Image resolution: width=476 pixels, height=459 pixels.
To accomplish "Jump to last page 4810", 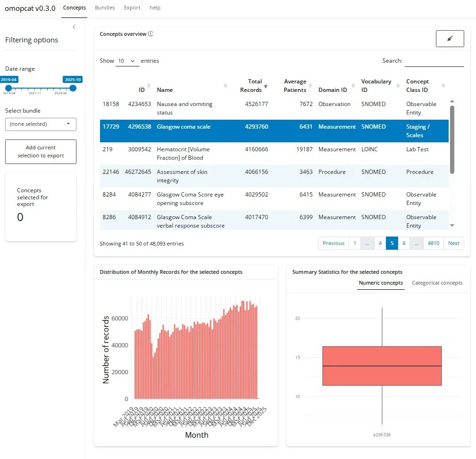I will point(433,243).
